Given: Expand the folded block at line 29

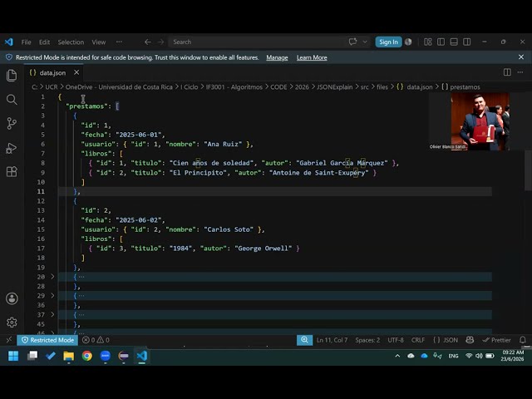Looking at the screenshot, I should pos(52,296).
